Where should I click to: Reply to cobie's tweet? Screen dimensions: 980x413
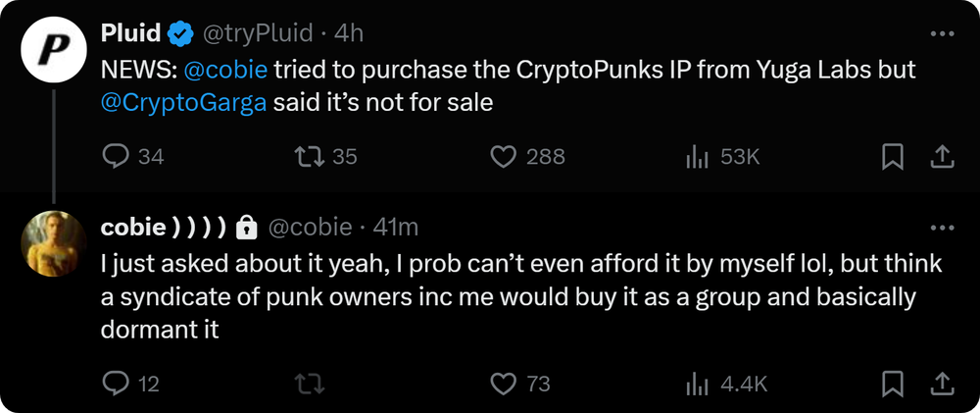116,384
